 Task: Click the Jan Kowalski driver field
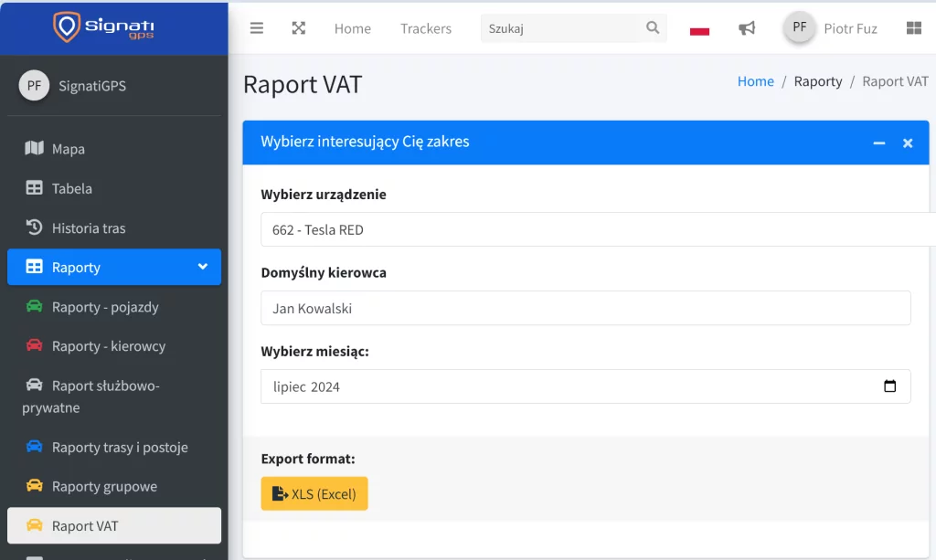pos(586,308)
